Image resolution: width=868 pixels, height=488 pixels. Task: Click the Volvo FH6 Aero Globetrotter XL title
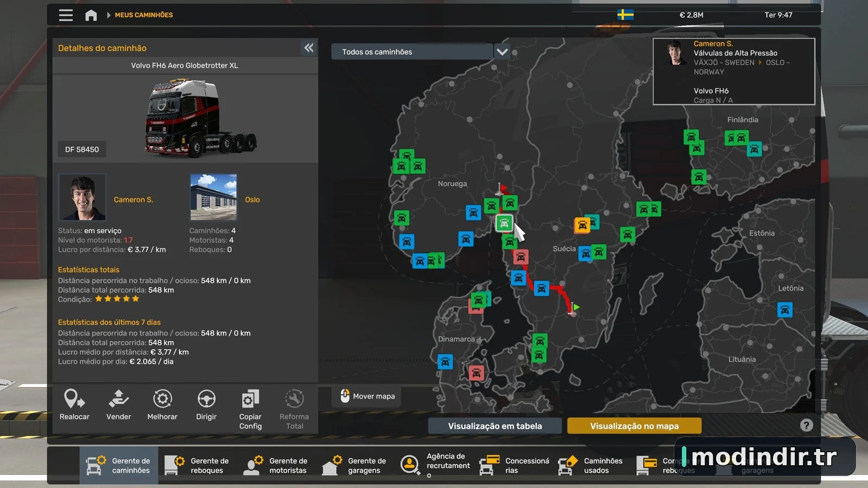[184, 66]
